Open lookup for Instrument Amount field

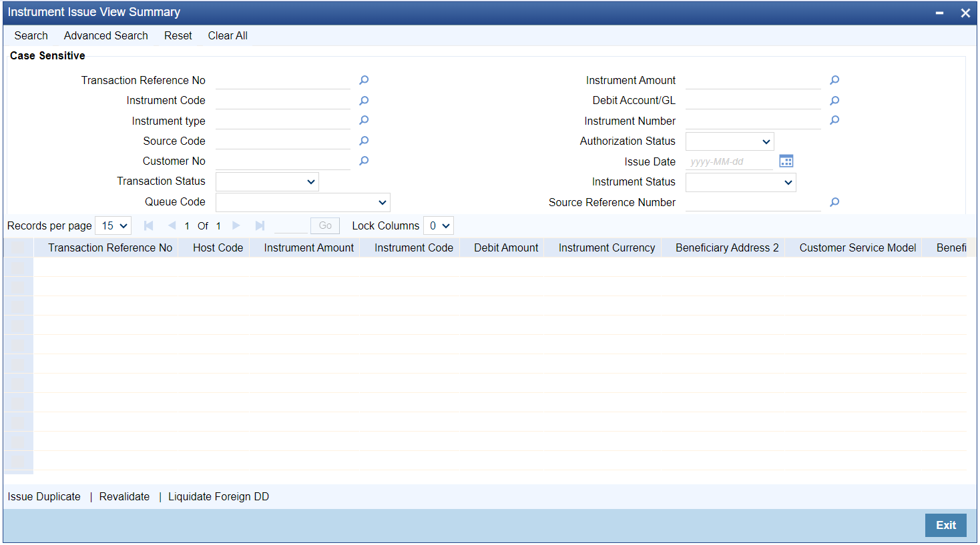pyautogui.click(x=834, y=80)
